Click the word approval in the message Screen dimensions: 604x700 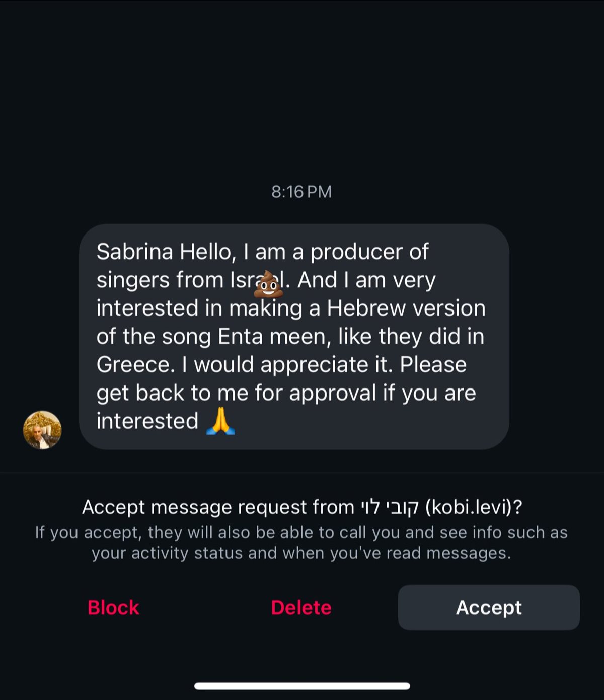coord(333,393)
